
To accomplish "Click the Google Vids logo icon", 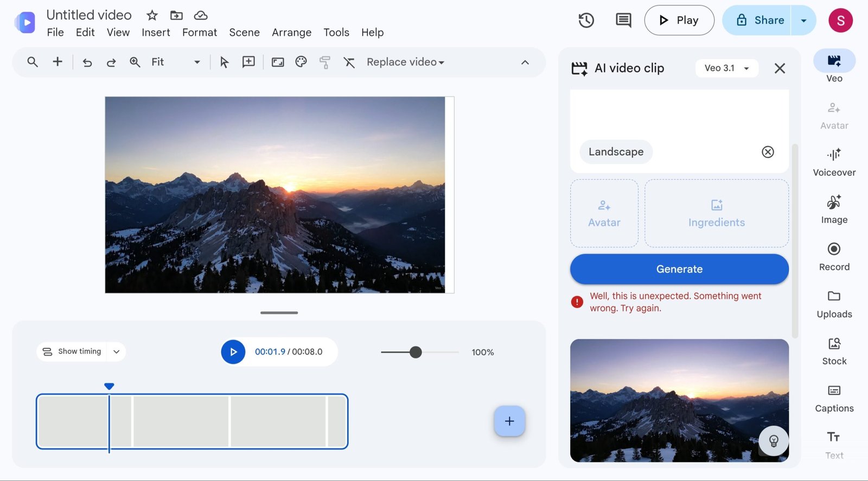I will [25, 23].
